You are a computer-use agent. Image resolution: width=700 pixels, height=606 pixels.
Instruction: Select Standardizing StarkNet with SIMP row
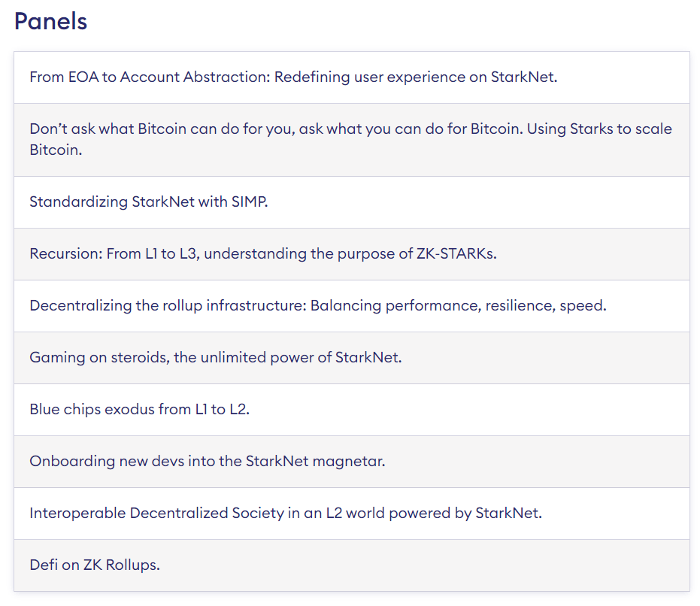(x=352, y=202)
